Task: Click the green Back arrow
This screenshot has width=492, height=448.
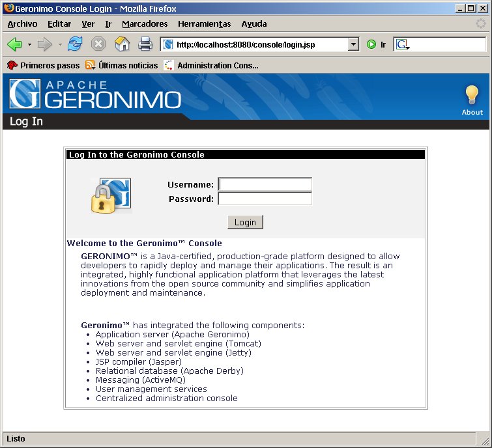Action: pos(14,44)
